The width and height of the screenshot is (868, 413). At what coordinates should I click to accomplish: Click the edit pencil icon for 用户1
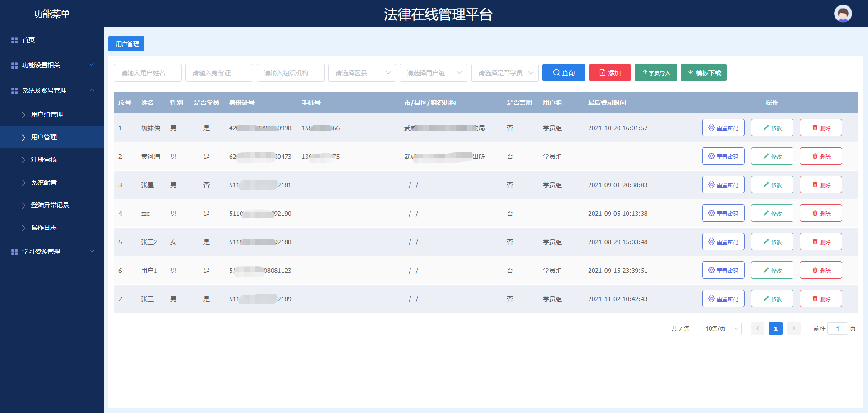click(766, 271)
